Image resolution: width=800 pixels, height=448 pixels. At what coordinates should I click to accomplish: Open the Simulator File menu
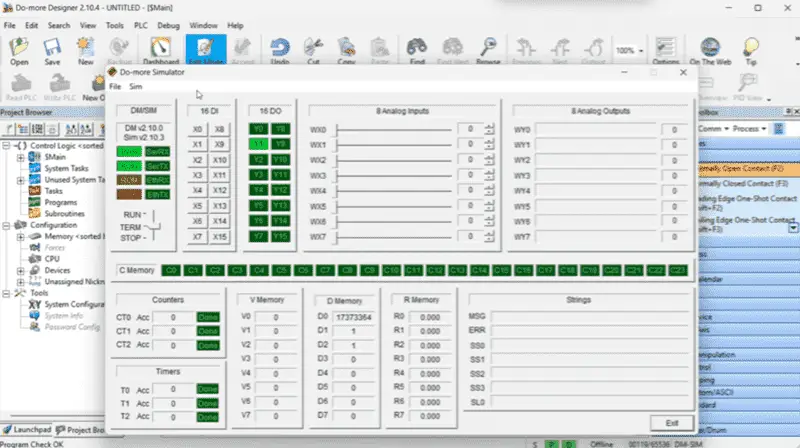pyautogui.click(x=115, y=86)
